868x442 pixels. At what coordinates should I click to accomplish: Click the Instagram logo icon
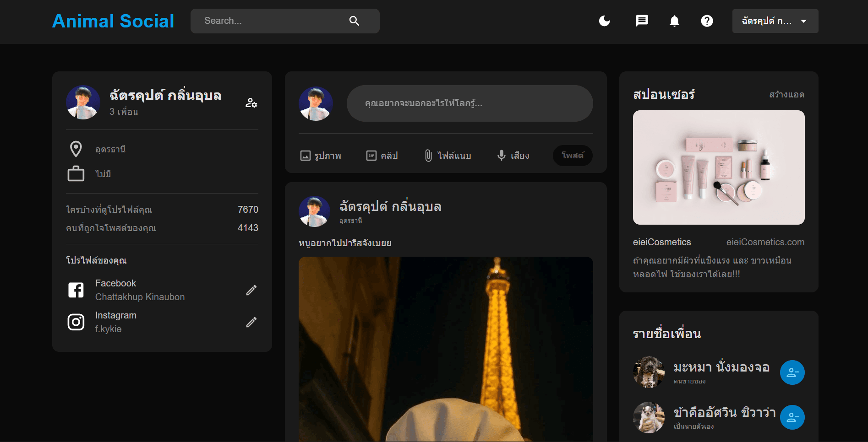(76, 322)
